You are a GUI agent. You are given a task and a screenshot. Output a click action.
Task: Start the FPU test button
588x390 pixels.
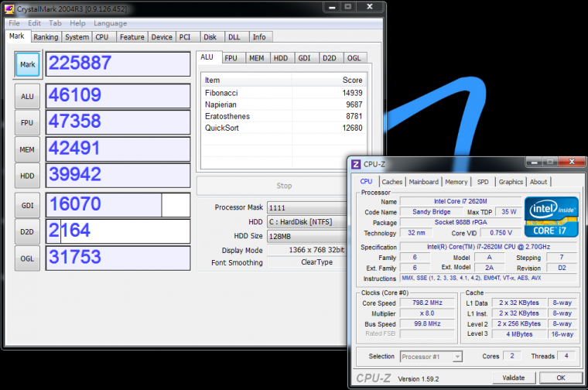[x=27, y=122]
